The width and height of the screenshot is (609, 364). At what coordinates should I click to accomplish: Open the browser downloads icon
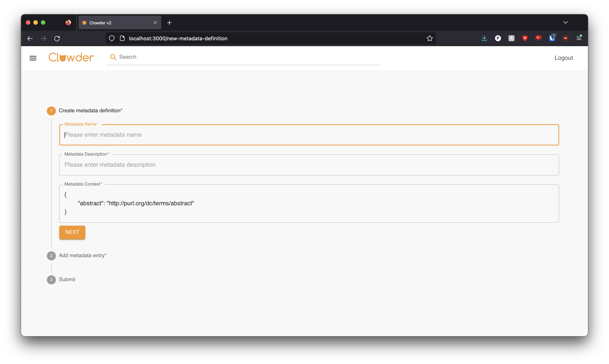484,38
